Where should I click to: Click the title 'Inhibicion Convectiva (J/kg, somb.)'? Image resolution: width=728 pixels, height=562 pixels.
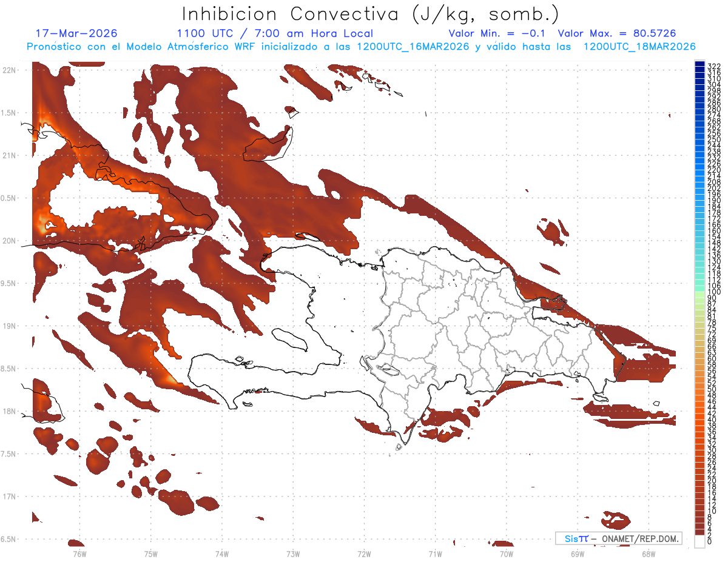[371, 15]
